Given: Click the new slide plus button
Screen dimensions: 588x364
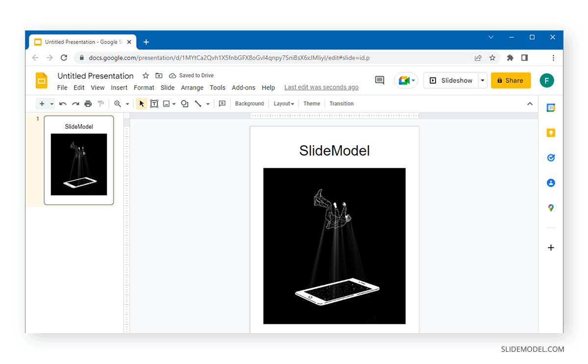Looking at the screenshot, I should point(42,104).
